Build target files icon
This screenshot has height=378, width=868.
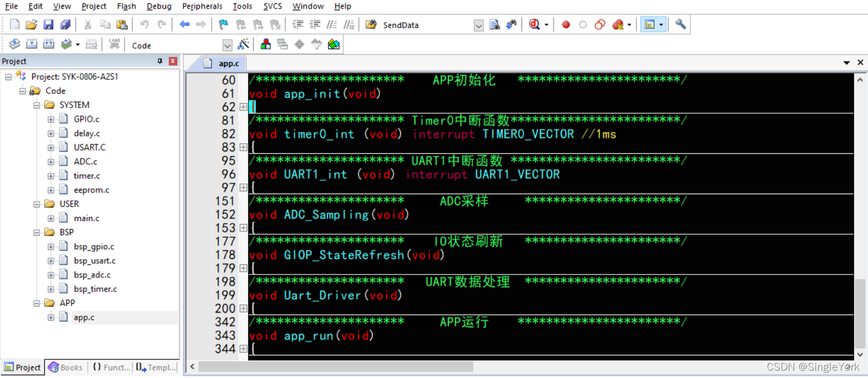point(32,44)
